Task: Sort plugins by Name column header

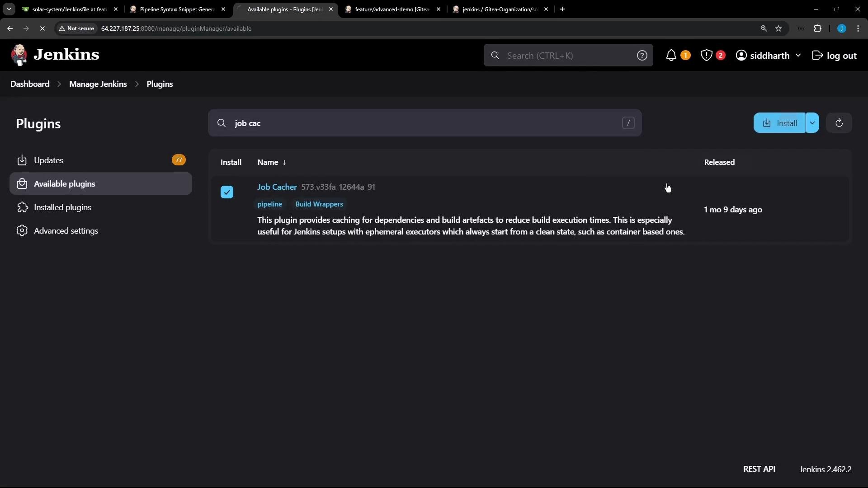Action: pyautogui.click(x=271, y=162)
